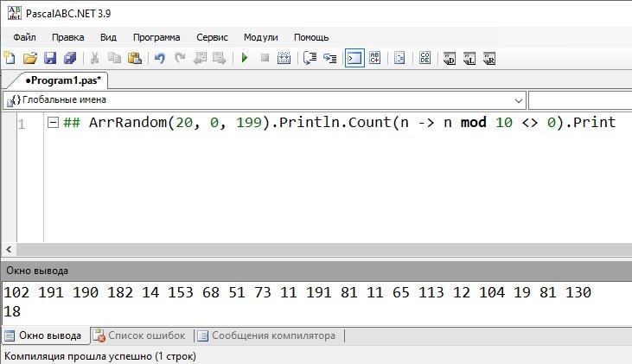This screenshot has height=364, width=632.
Task: Open the Помощь menu
Action: click(311, 37)
